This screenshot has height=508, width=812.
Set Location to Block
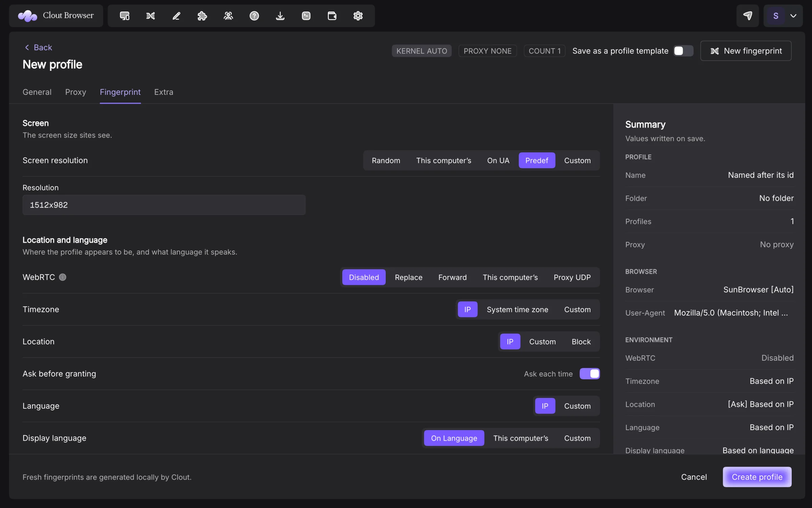[581, 342]
